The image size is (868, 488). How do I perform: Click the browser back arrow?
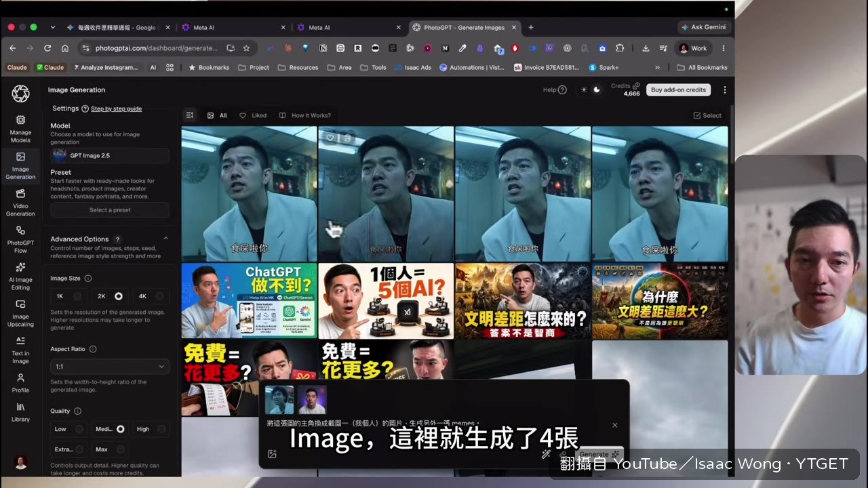click(12, 48)
